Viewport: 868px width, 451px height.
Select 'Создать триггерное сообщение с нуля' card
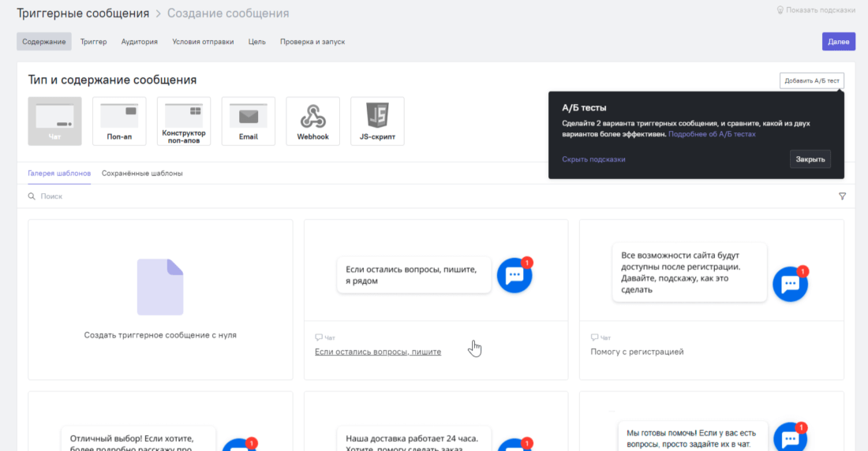point(160,300)
